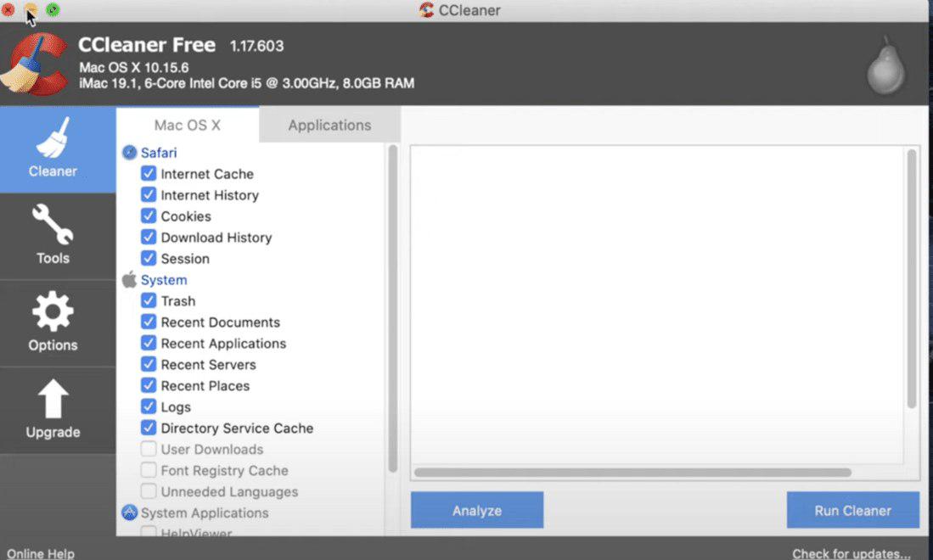
Task: Click the Run Cleaner button
Action: [852, 510]
